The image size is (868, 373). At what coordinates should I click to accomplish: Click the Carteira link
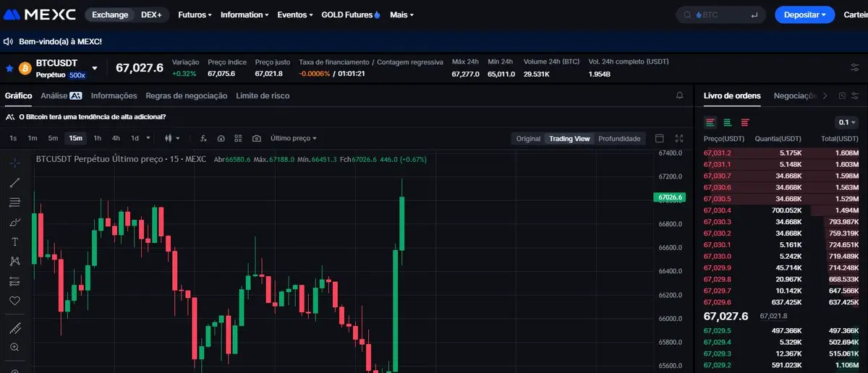[856, 14]
